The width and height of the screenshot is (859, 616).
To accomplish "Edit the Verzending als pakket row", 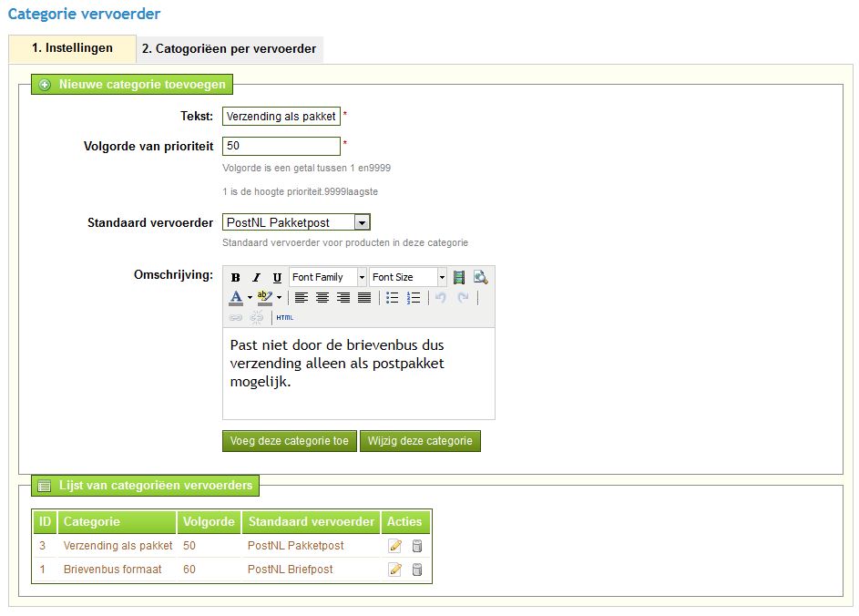I will click(395, 546).
